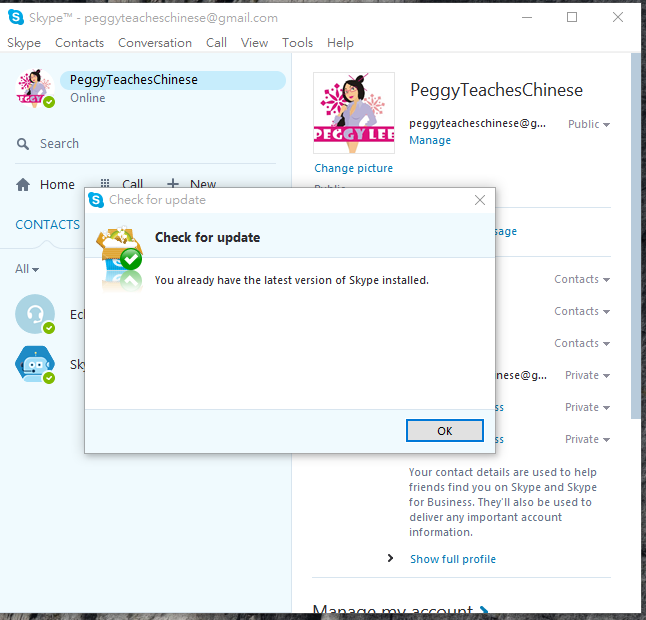The width and height of the screenshot is (646, 620).
Task: Click the profile name PeggyTeachesChinese heading
Action: click(496, 90)
